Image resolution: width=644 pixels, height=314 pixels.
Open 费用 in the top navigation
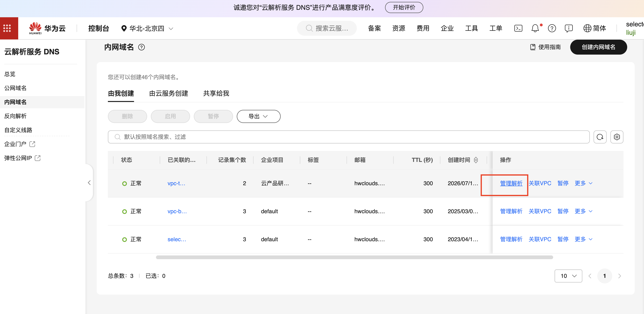pos(423,28)
